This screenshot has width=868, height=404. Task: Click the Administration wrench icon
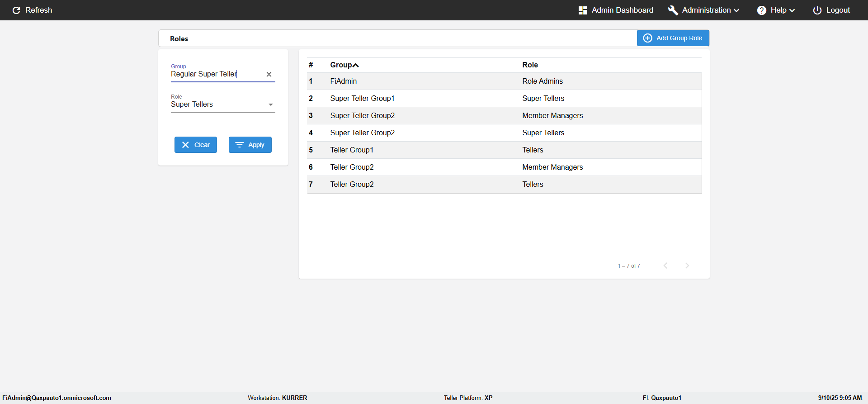[673, 10]
